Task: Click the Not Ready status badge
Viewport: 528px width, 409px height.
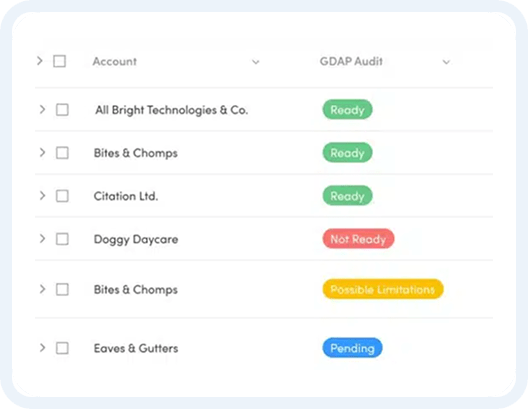Action: [x=358, y=239]
